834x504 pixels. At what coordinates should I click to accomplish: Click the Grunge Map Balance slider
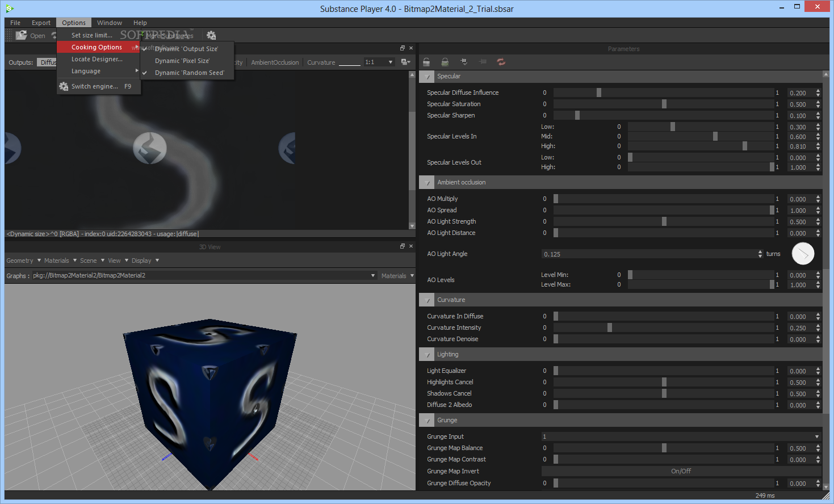tap(664, 448)
